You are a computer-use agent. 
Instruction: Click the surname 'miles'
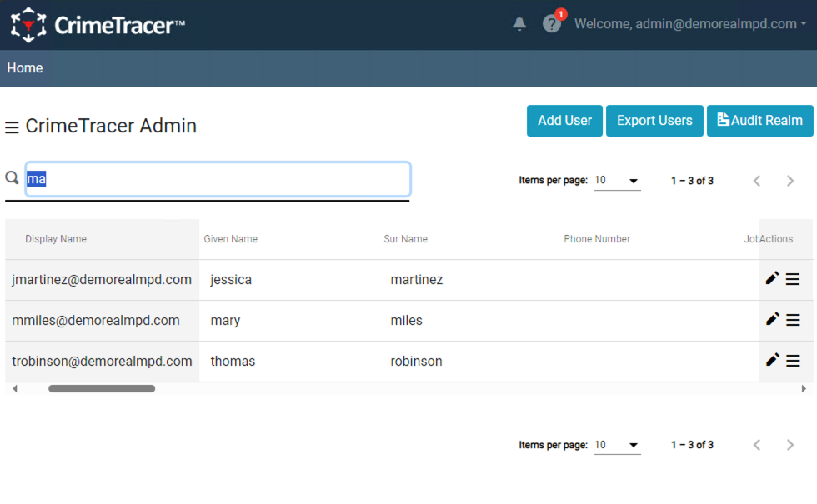[x=407, y=320]
